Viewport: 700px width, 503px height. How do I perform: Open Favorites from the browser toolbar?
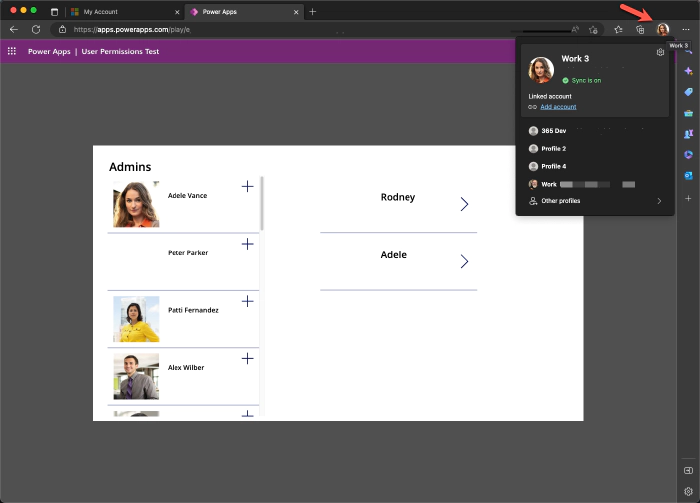(620, 29)
